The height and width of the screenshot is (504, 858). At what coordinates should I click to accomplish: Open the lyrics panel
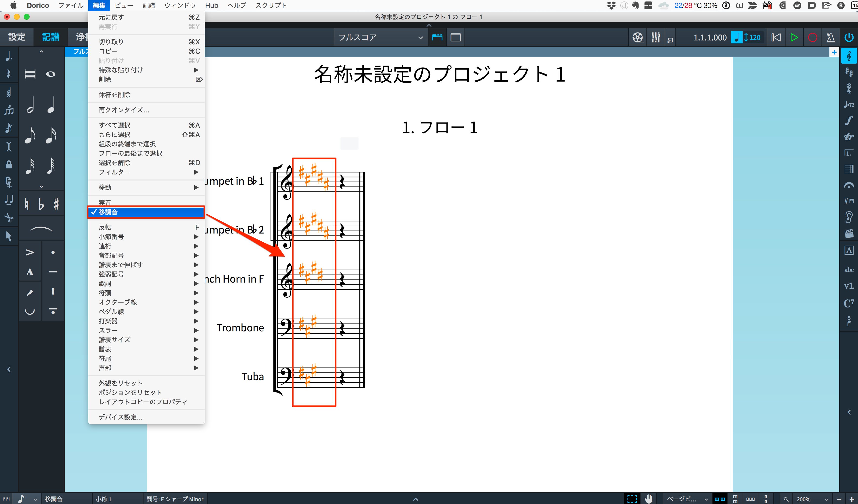click(849, 286)
